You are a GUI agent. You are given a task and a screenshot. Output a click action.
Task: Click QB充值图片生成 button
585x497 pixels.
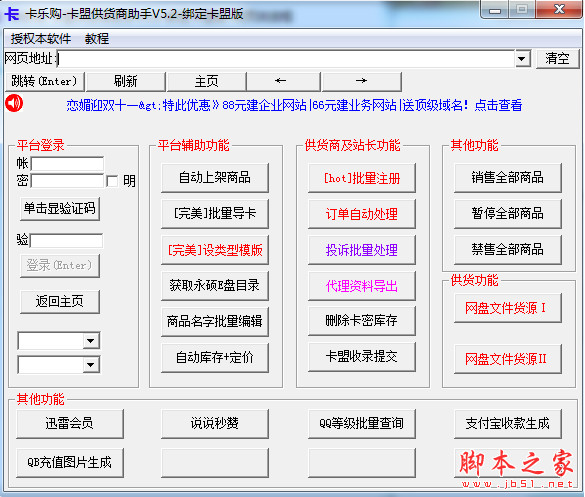click(x=70, y=463)
